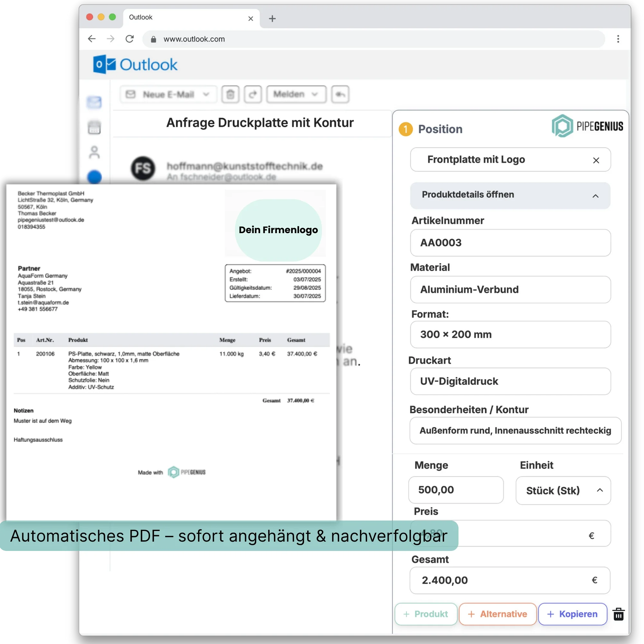Clear the Frontplatte mit Logo field with X
Viewport: 644px width, 644px height.
[x=596, y=160]
